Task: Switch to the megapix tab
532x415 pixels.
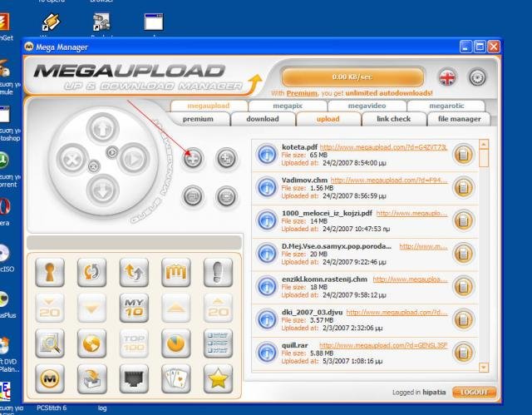Action: (x=288, y=106)
